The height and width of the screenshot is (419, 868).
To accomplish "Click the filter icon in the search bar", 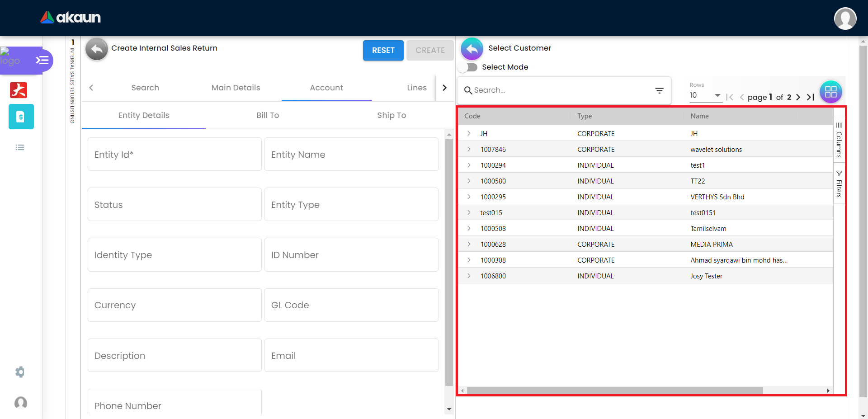I will click(659, 90).
